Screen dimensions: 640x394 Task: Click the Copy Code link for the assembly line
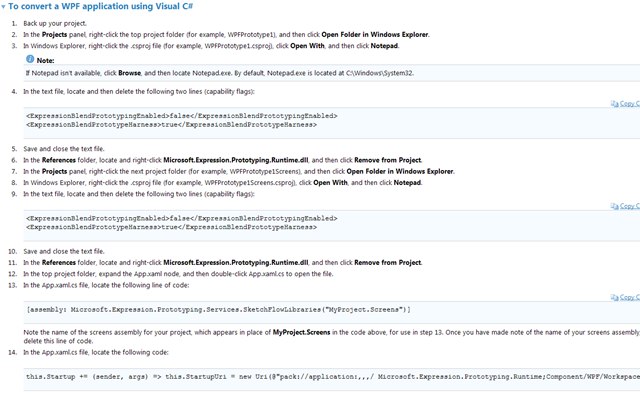[629, 297]
